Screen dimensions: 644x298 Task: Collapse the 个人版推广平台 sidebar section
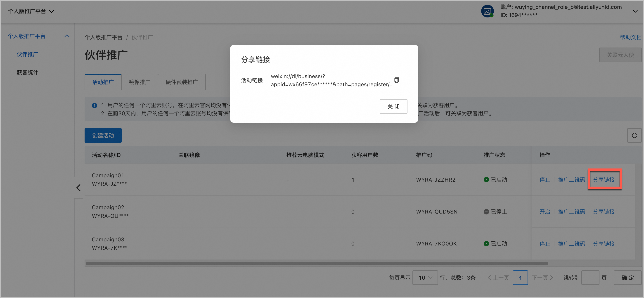click(67, 36)
